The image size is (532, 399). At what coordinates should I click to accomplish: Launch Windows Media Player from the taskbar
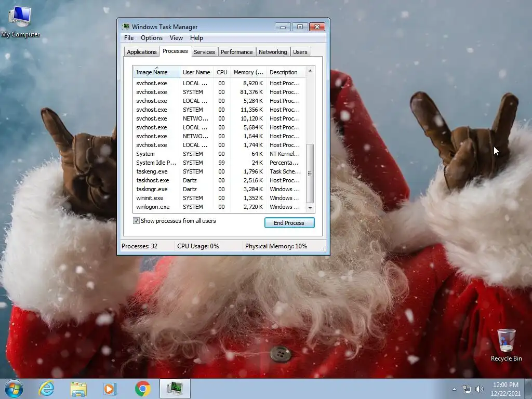110,389
